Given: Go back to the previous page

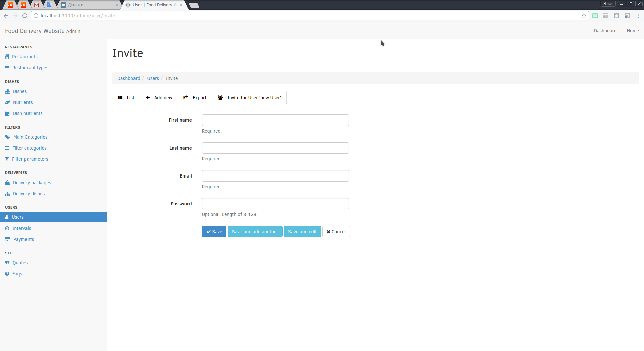Looking at the screenshot, I should point(6,16).
